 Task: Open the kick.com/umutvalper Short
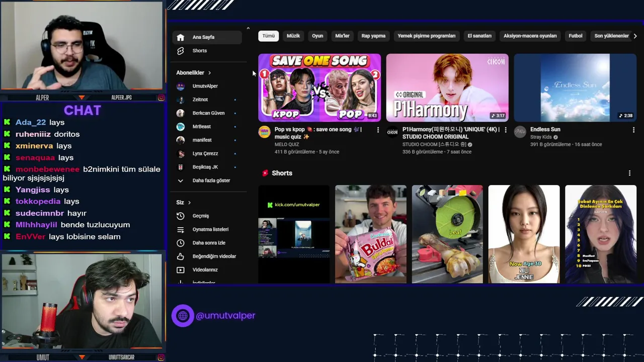point(294,234)
